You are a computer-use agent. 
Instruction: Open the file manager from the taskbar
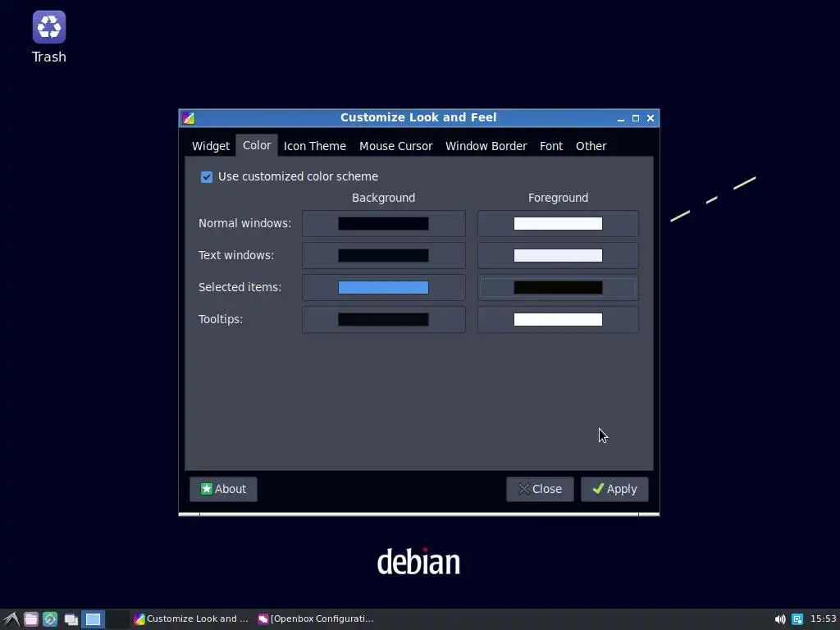tap(31, 619)
